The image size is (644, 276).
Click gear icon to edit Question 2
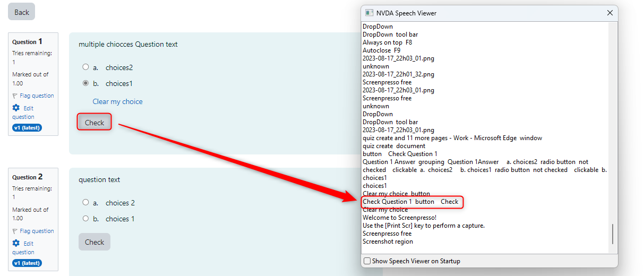tap(16, 243)
